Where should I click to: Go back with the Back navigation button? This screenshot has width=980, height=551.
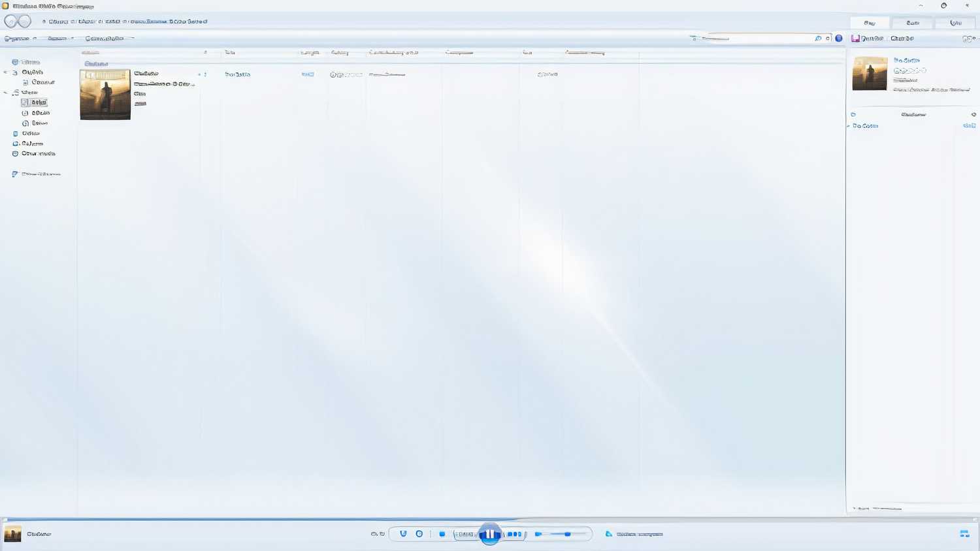click(10, 22)
